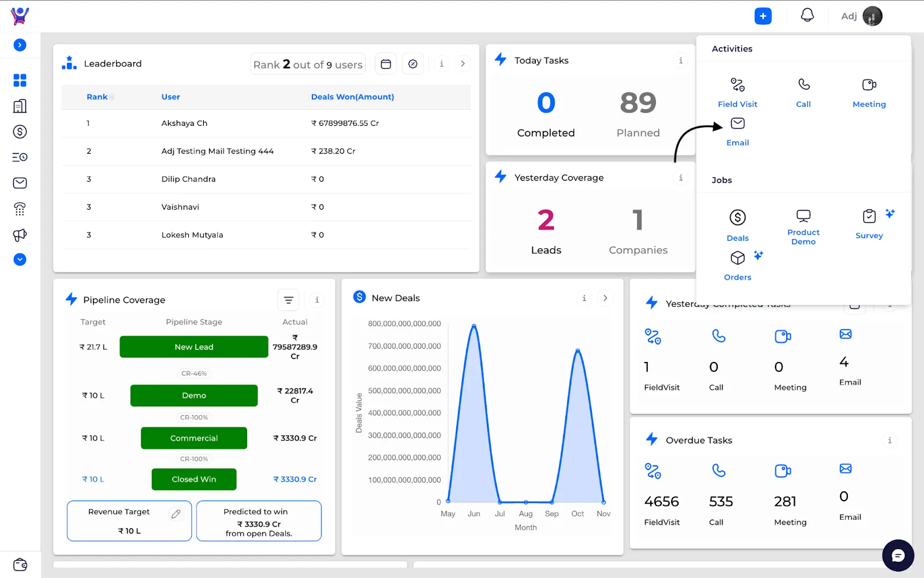Create a Meeting activity

[x=869, y=93]
